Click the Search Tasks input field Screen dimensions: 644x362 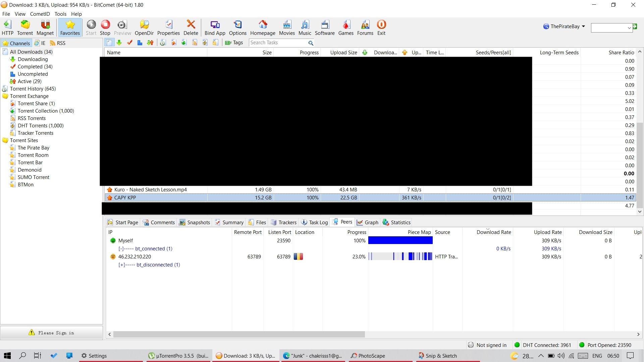tap(278, 43)
